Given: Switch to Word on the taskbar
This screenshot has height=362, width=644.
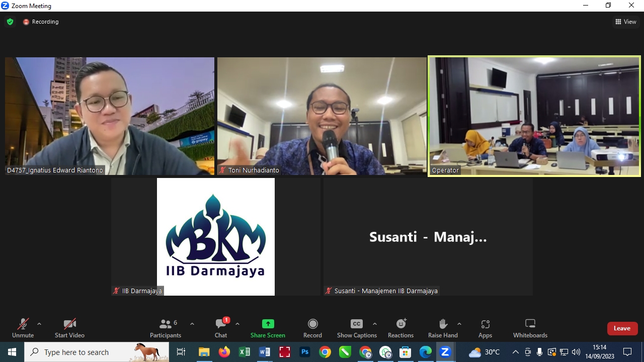Looking at the screenshot, I should coord(265,352).
